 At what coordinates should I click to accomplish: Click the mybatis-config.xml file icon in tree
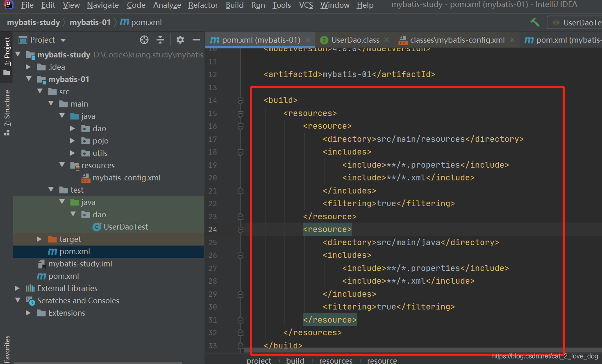click(x=86, y=178)
